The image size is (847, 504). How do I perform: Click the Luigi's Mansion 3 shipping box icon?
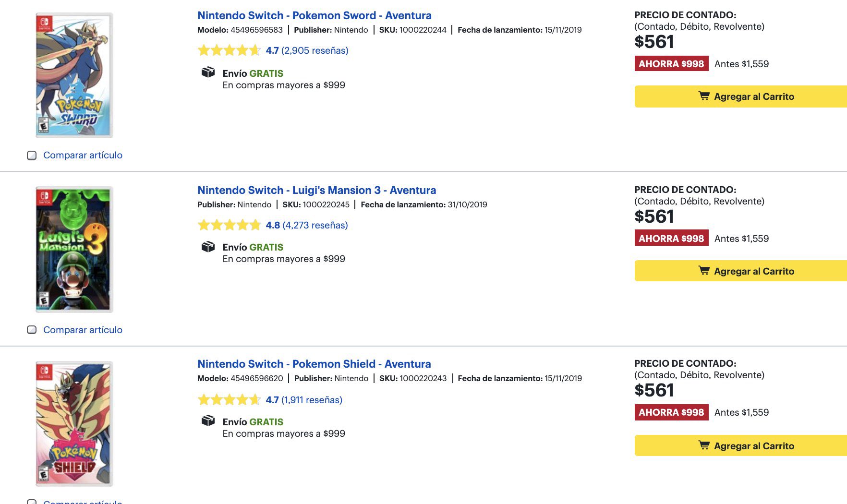coord(208,247)
